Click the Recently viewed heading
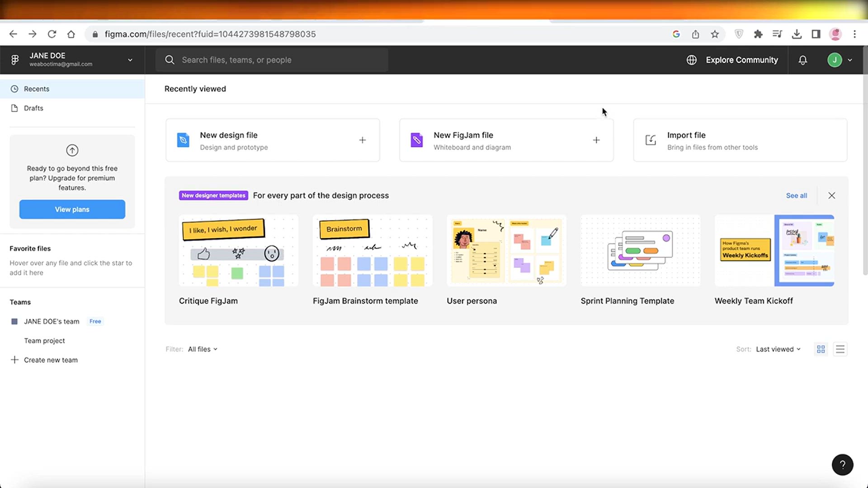This screenshot has height=488, width=868. point(195,89)
